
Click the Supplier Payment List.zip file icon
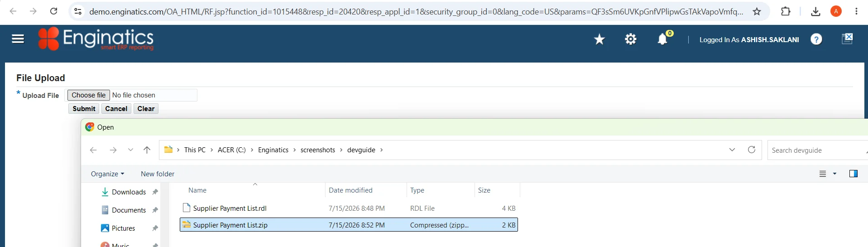pyautogui.click(x=186, y=224)
